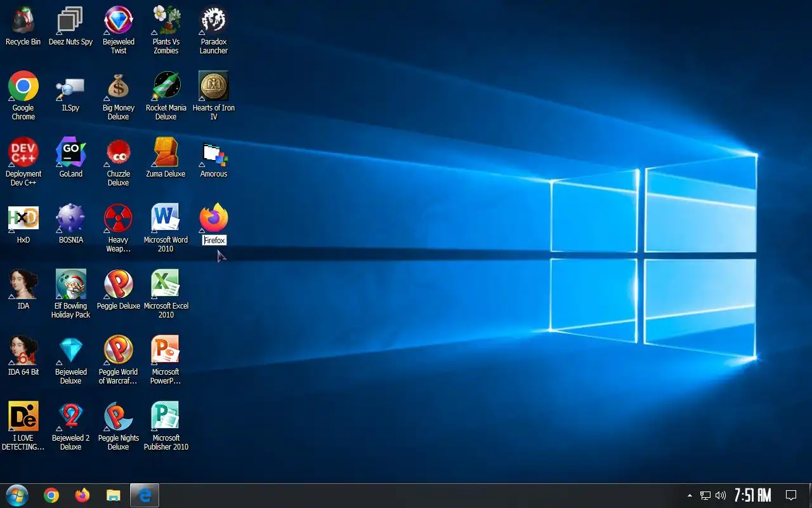Viewport: 812px width, 508px height.
Task: Open the Action Center notifications icon
Action: [x=791, y=495]
